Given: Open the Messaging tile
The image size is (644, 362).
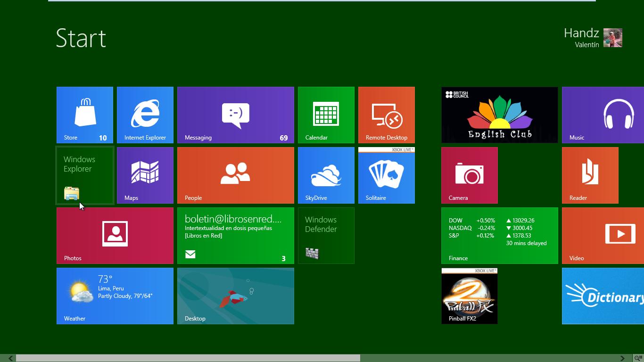Looking at the screenshot, I should (x=236, y=115).
